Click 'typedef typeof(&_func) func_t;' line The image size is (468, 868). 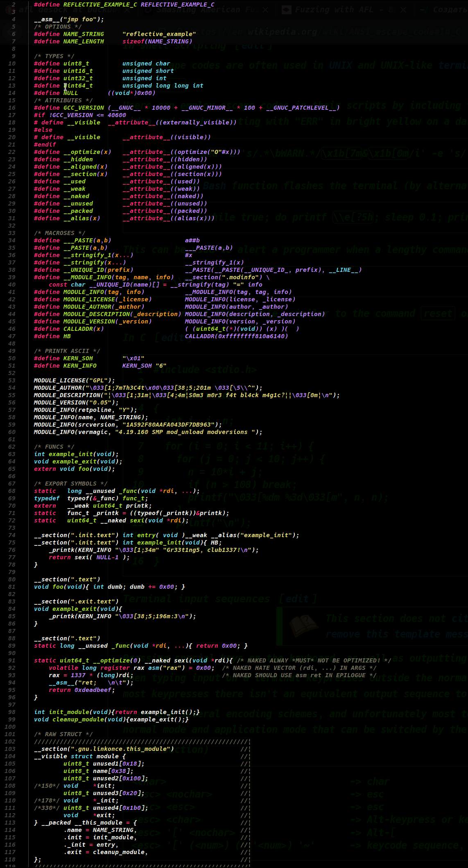[91, 498]
